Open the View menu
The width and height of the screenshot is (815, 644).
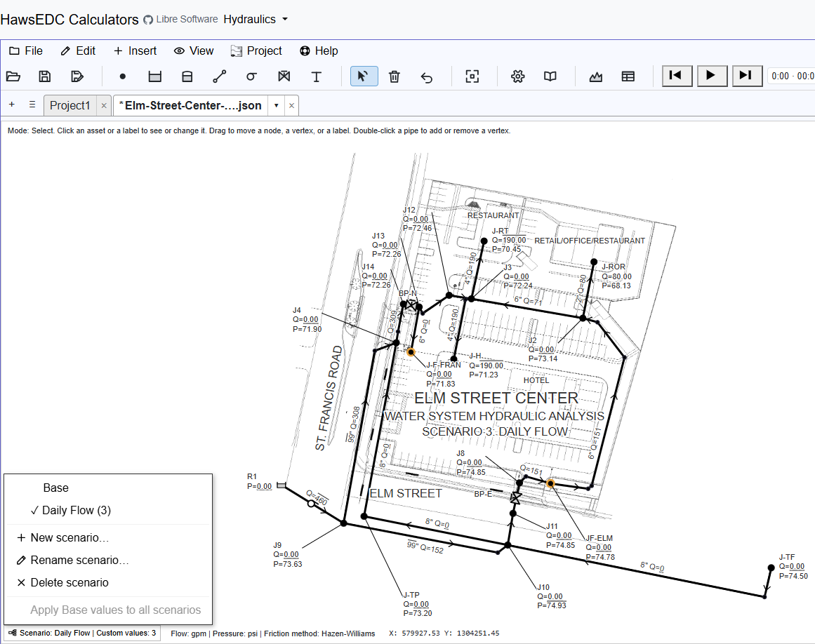(x=194, y=51)
